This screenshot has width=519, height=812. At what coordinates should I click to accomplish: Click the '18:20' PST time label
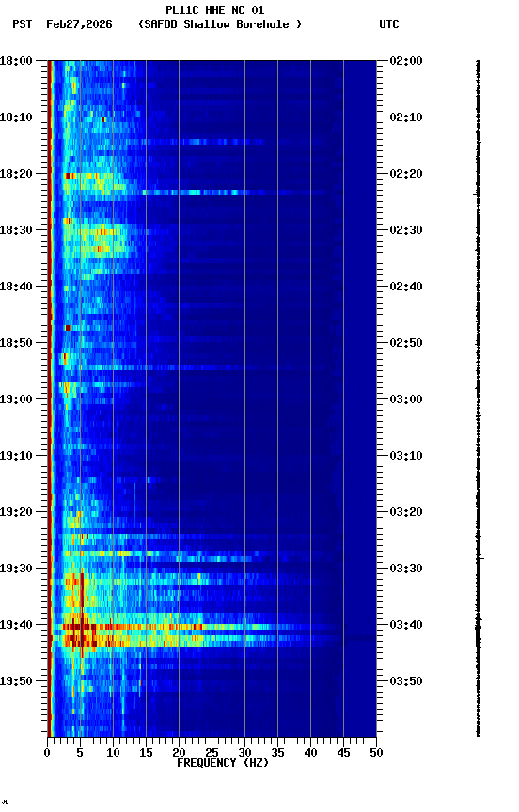tap(16, 174)
